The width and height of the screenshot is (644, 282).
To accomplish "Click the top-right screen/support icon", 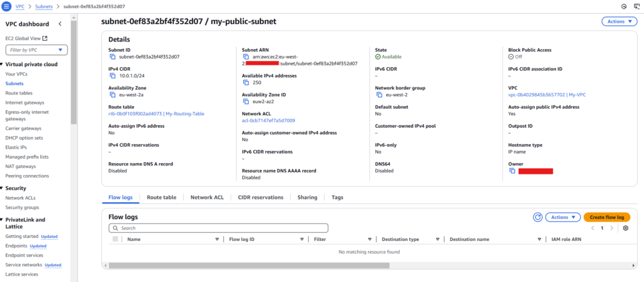I will pos(636,6).
